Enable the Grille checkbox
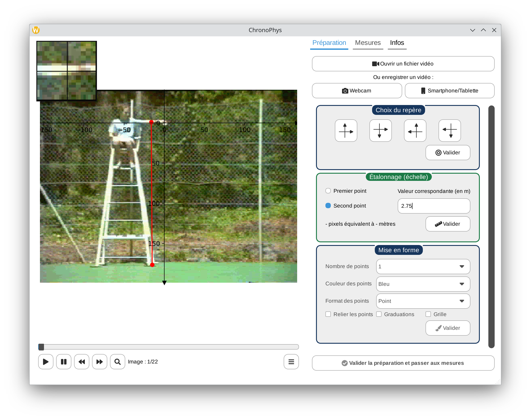 428,314
